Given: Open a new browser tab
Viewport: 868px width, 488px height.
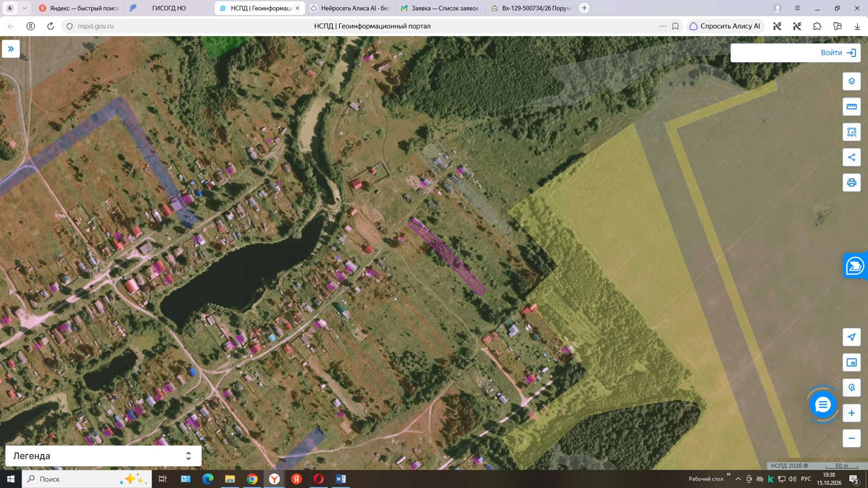Looking at the screenshot, I should [584, 8].
